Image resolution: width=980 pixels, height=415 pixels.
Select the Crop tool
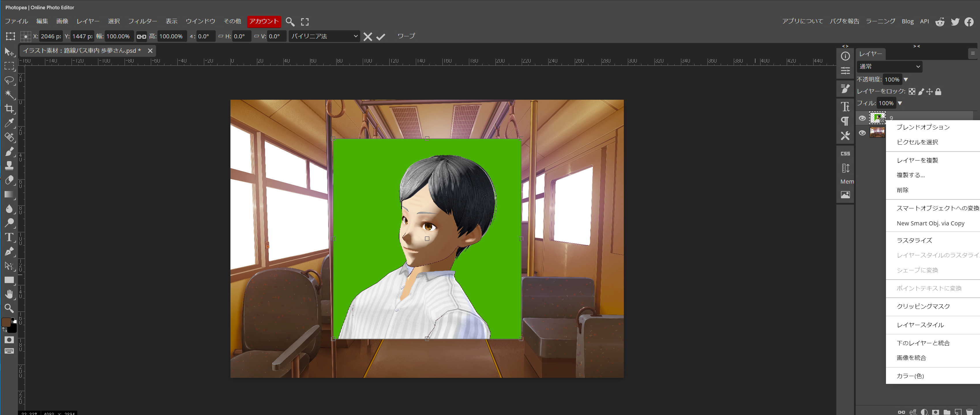coord(9,109)
